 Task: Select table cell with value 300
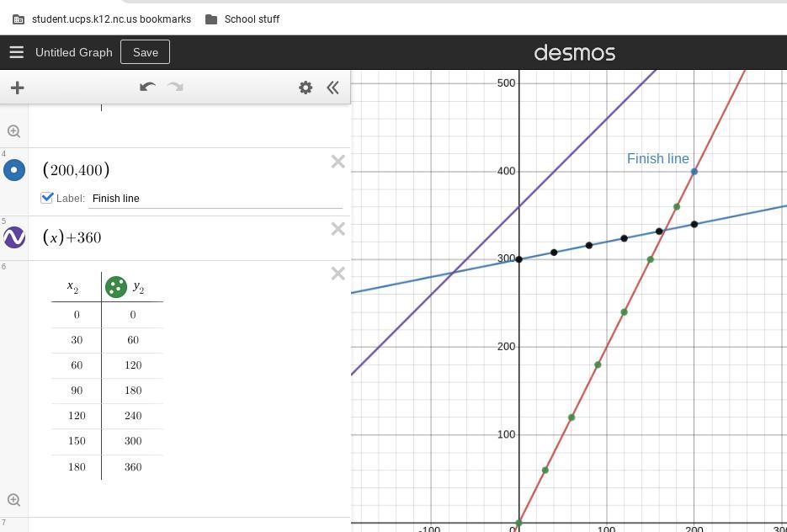click(x=132, y=440)
